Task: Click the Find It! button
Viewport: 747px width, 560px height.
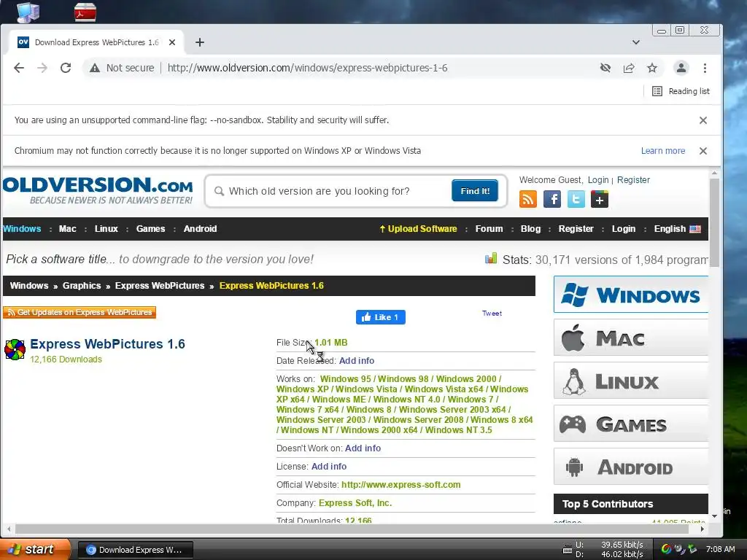Action: (x=474, y=190)
